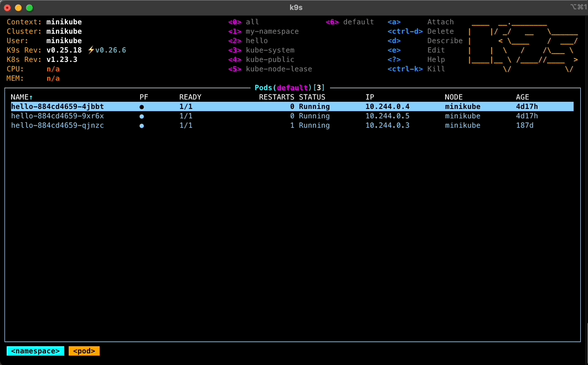
Task: Click the CPU n/a value
Action: tap(53, 69)
